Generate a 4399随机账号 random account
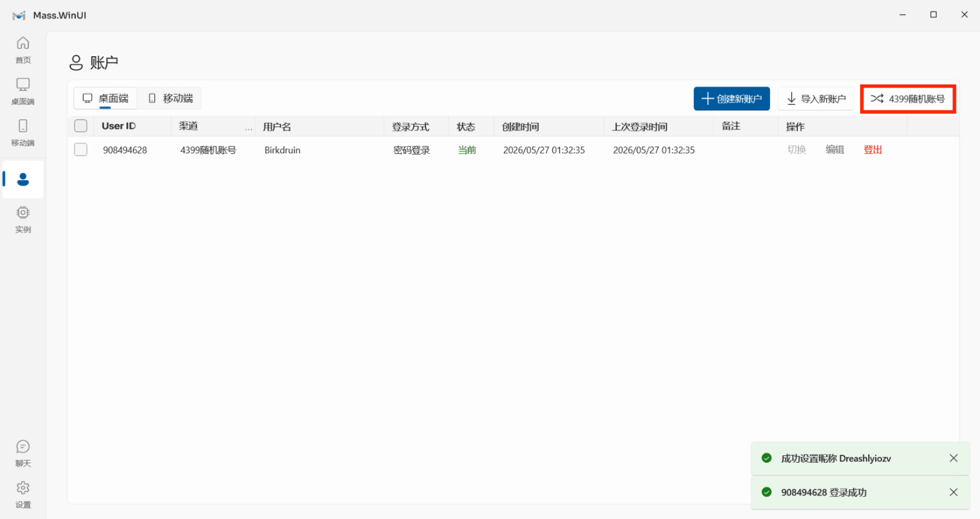The height and width of the screenshot is (519, 980). point(908,99)
